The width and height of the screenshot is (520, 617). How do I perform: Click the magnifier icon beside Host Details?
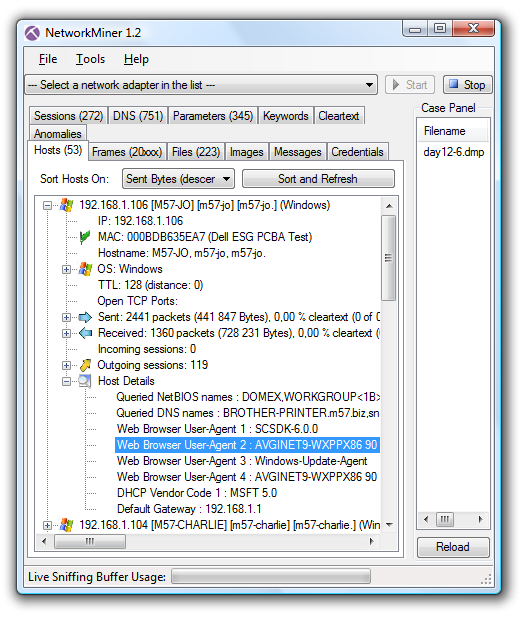[85, 381]
